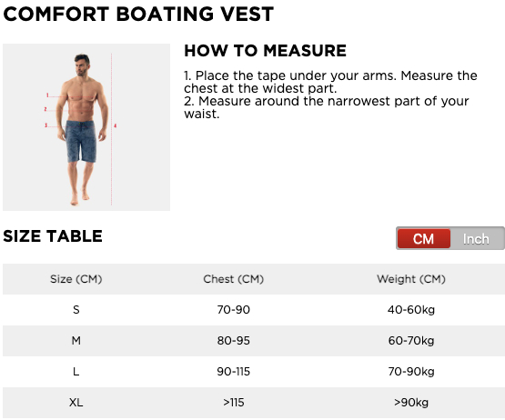Click hip marker 3 on model
The image size is (505, 420).
[x=46, y=125]
